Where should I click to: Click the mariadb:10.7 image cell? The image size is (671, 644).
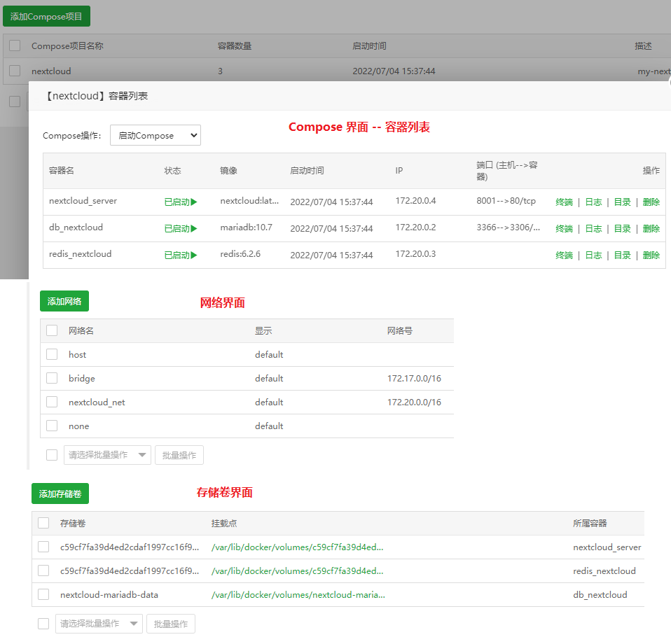point(246,227)
